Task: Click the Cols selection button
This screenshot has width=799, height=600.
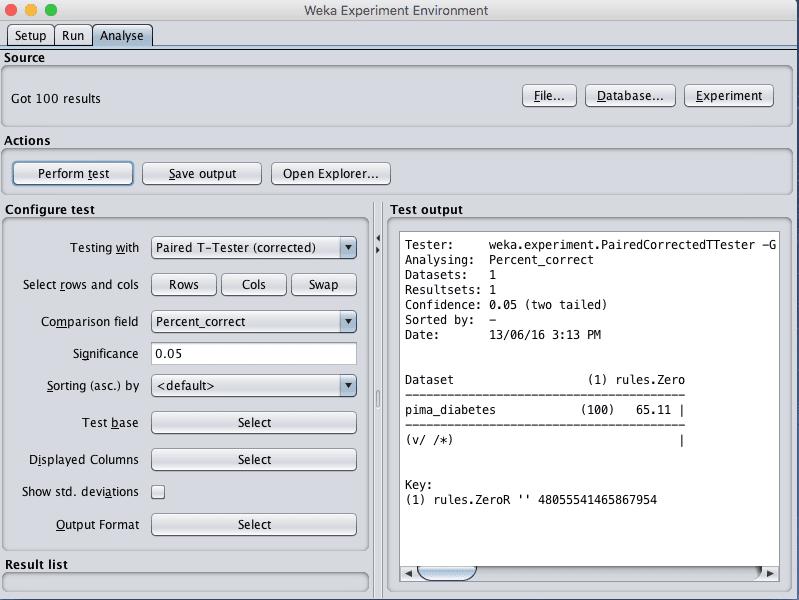Action: point(254,284)
